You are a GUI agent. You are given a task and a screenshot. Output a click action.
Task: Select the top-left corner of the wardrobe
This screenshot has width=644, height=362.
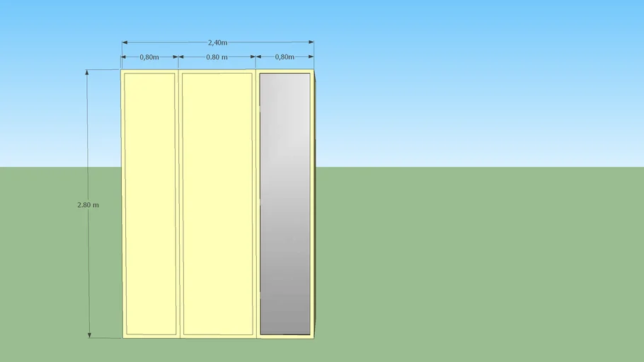coord(122,70)
